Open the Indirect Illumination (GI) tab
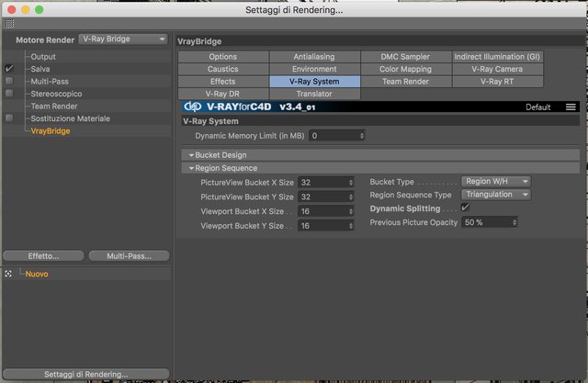Viewport: 588px width, 383px height. (x=497, y=57)
